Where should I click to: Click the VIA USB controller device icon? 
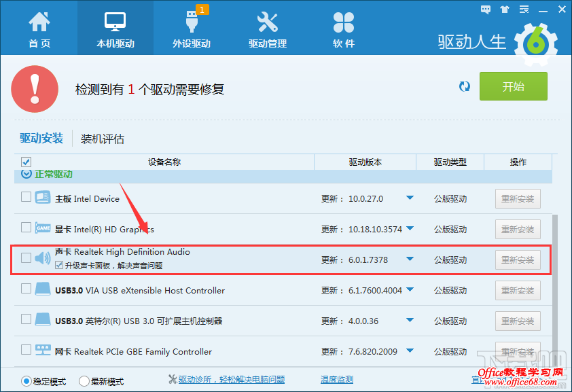click(x=43, y=289)
